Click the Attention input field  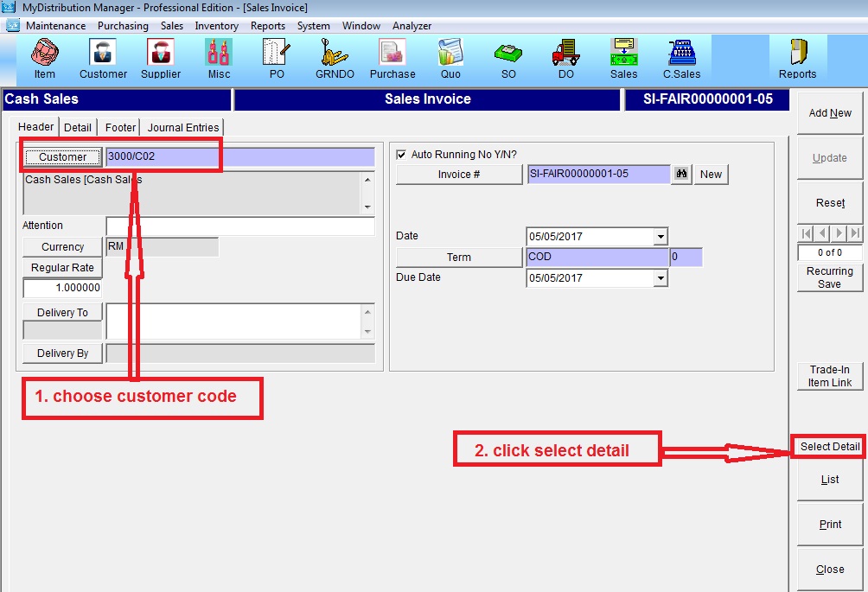(240, 226)
